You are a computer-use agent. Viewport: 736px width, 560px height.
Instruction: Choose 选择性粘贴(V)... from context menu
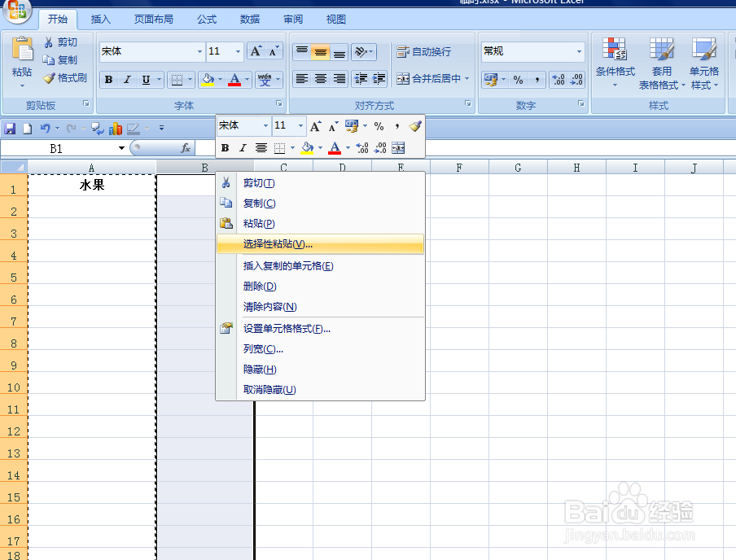point(321,244)
